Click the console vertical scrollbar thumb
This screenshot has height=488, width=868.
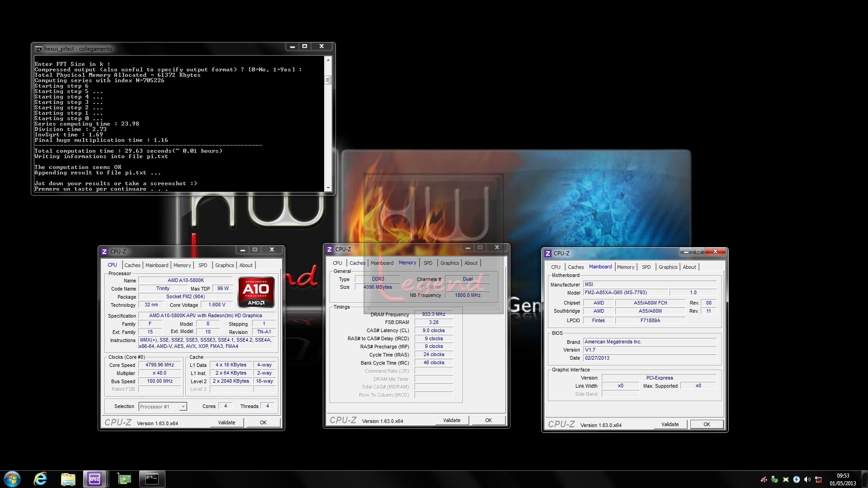328,80
